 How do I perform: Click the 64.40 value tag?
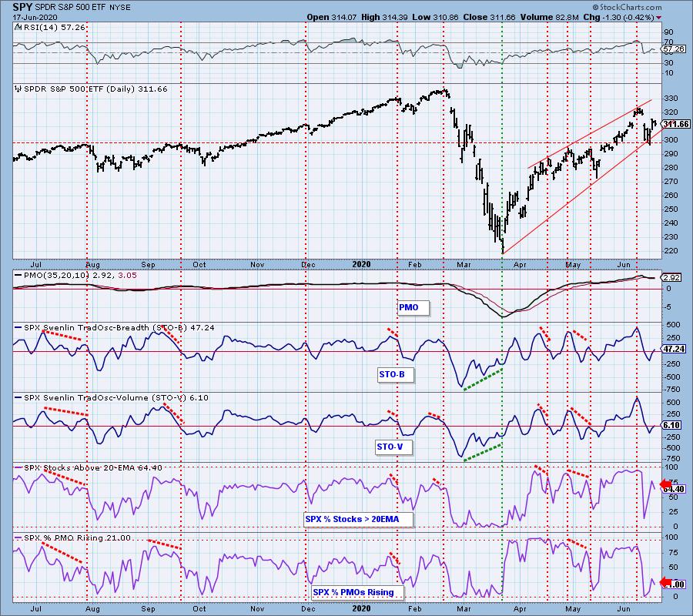pyautogui.click(x=675, y=489)
